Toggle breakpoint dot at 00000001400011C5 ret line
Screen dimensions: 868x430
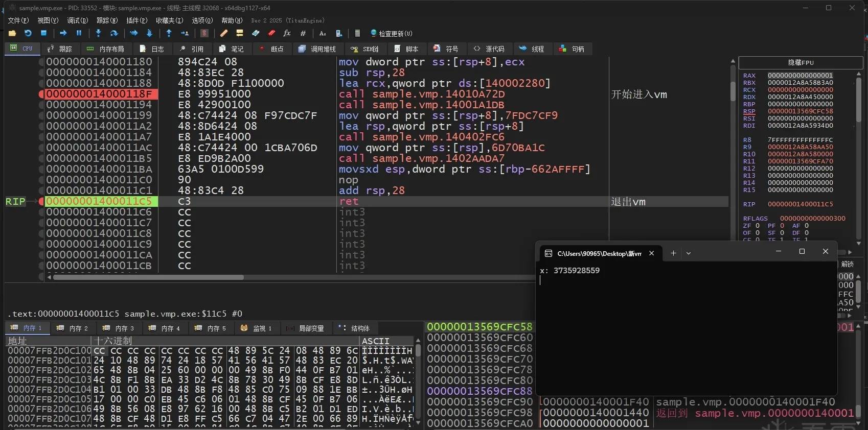coord(41,201)
